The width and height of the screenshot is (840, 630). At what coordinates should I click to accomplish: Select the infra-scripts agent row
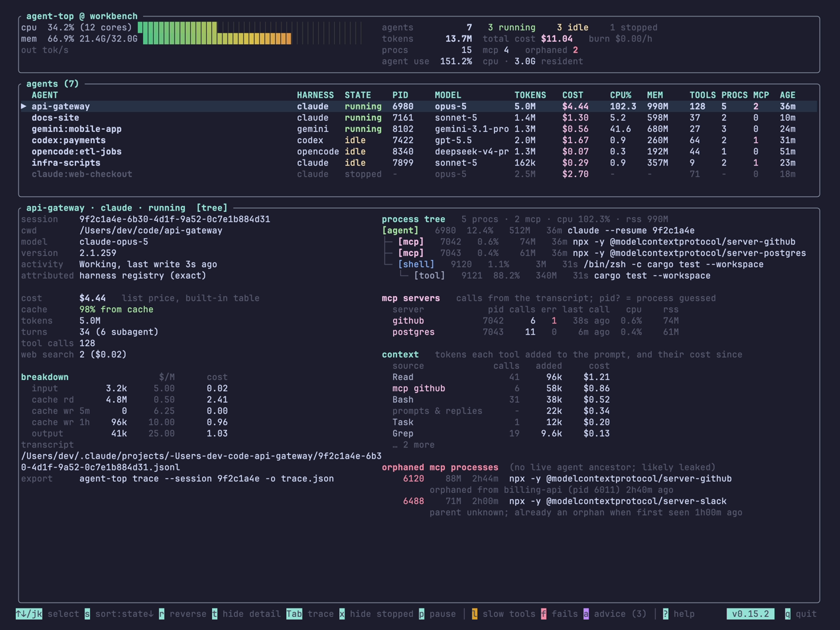pyautogui.click(x=419, y=163)
